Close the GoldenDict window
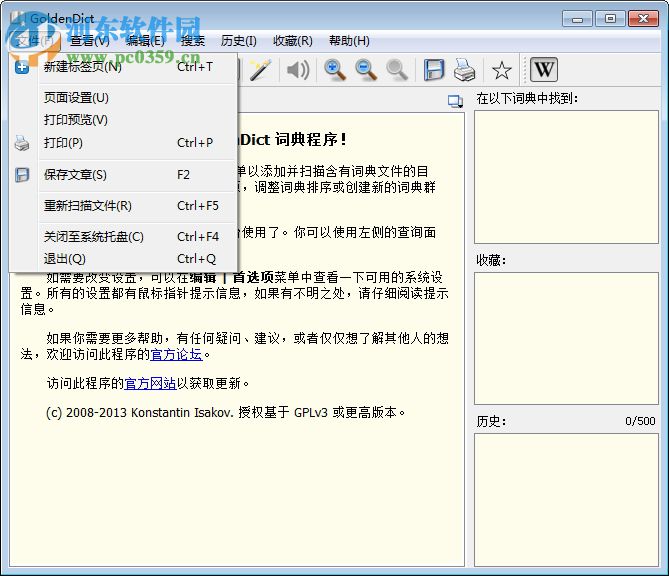Viewport: 669px width, 576px height. point(643,19)
